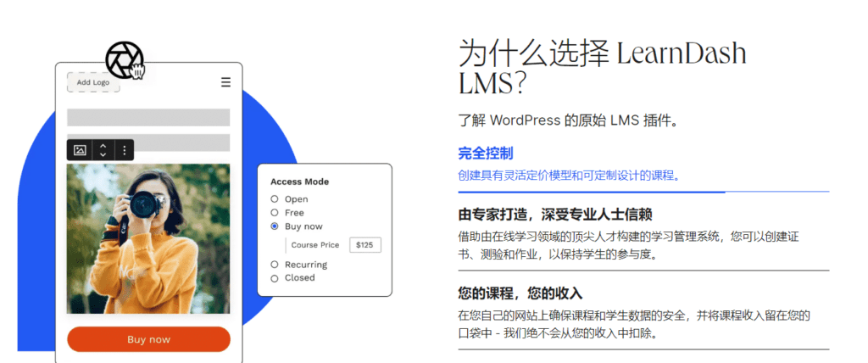Open the hamburger menu icon

(225, 82)
